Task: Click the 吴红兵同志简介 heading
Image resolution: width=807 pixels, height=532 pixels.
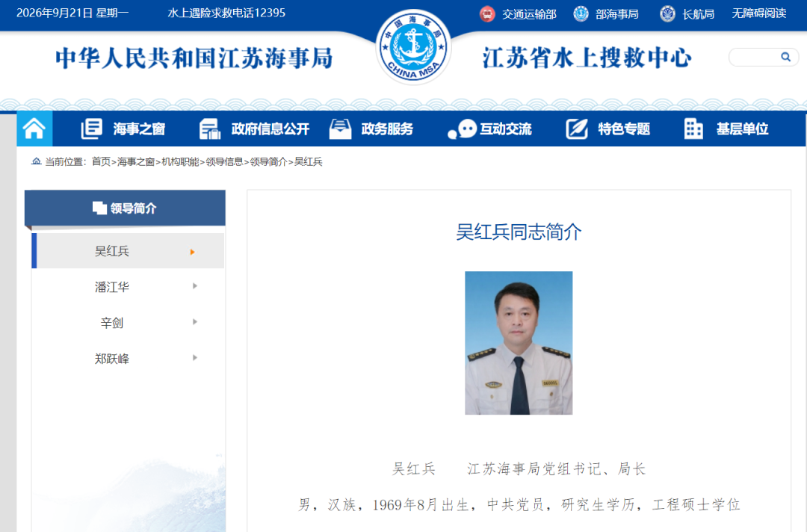Action: 519,232
